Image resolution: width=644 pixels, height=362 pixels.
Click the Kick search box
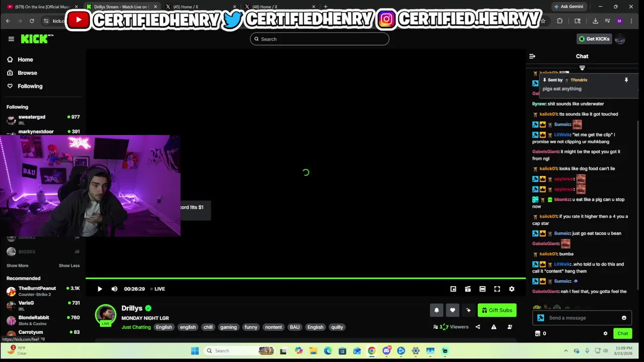[319, 39]
